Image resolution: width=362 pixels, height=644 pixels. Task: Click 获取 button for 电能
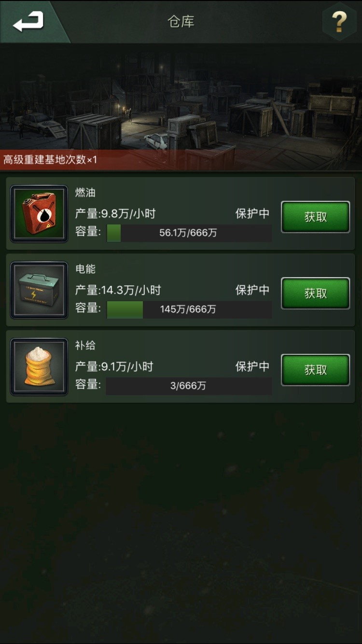(x=316, y=293)
